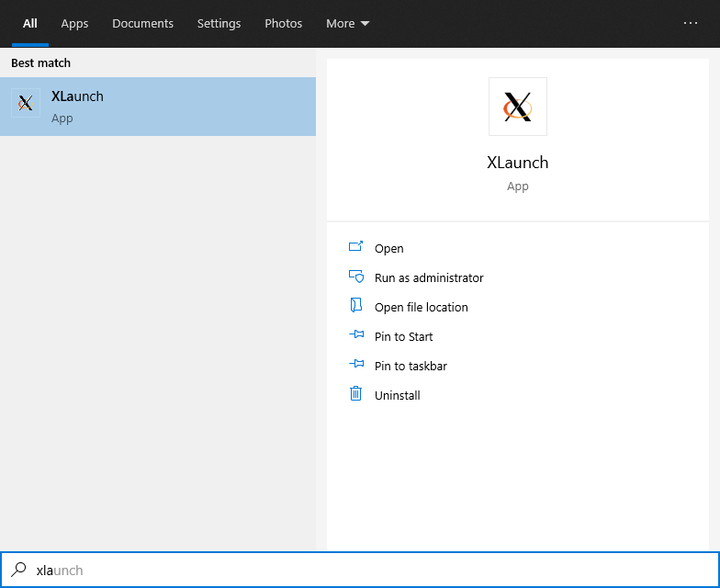Select Pin to Start
The image size is (720, 588).
pyautogui.click(x=404, y=336)
